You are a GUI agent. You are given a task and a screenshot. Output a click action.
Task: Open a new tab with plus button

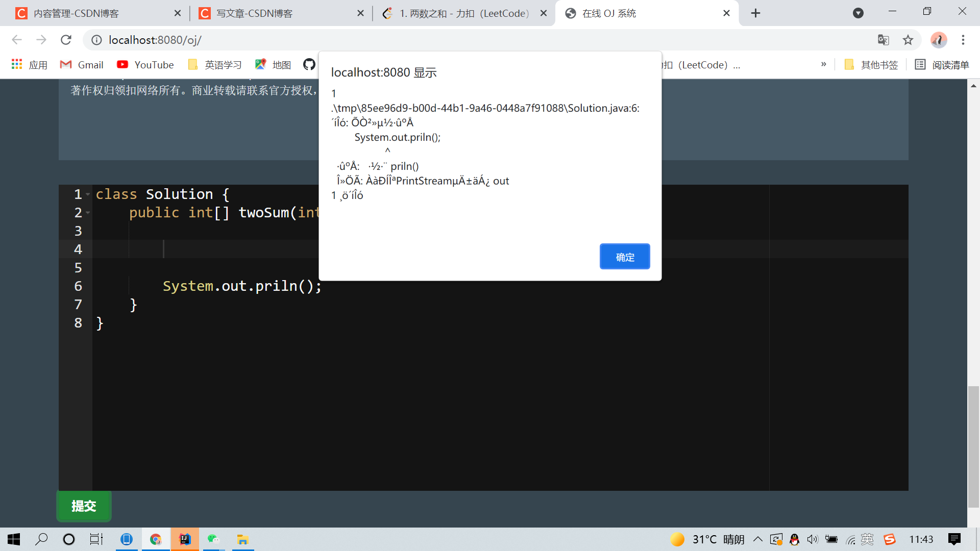pyautogui.click(x=755, y=13)
